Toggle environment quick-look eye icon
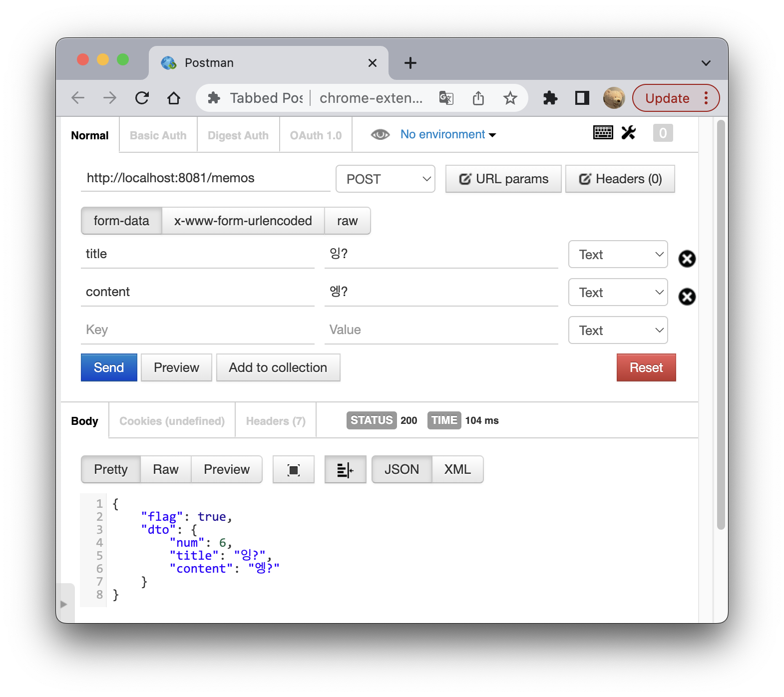Viewport: 784px width, 697px height. tap(380, 134)
